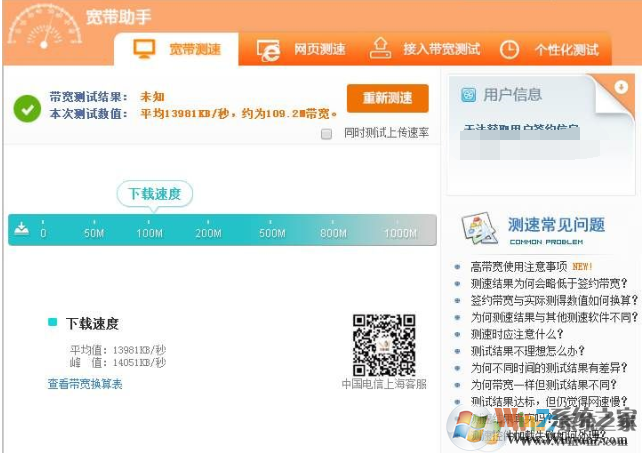Open 测速结果为何会略低于签约带宽 link
This screenshot has width=644, height=453.
[549, 284]
